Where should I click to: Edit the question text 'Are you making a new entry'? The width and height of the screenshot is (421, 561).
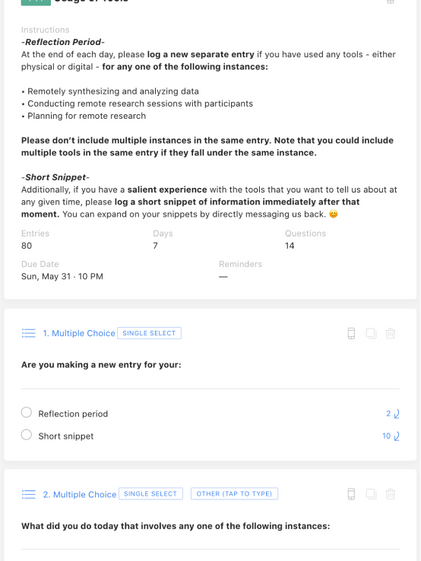[101, 365]
